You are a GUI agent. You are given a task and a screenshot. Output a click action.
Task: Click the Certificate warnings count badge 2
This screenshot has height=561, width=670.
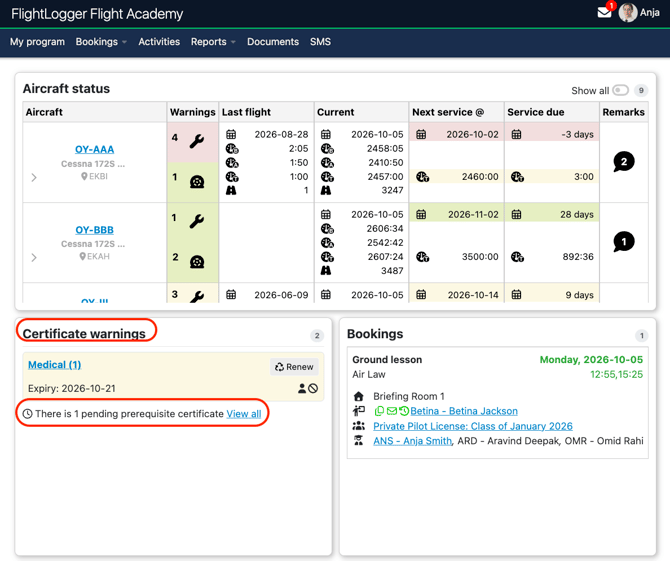pos(317,335)
